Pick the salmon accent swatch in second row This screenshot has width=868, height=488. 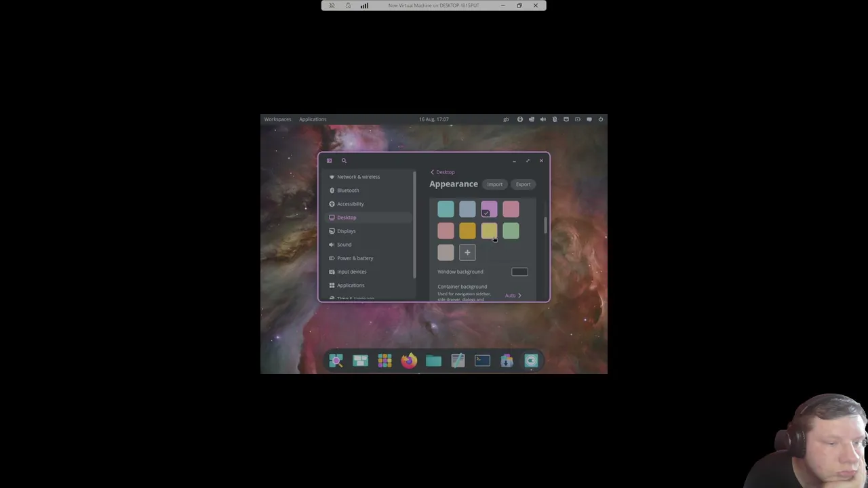coord(446,231)
